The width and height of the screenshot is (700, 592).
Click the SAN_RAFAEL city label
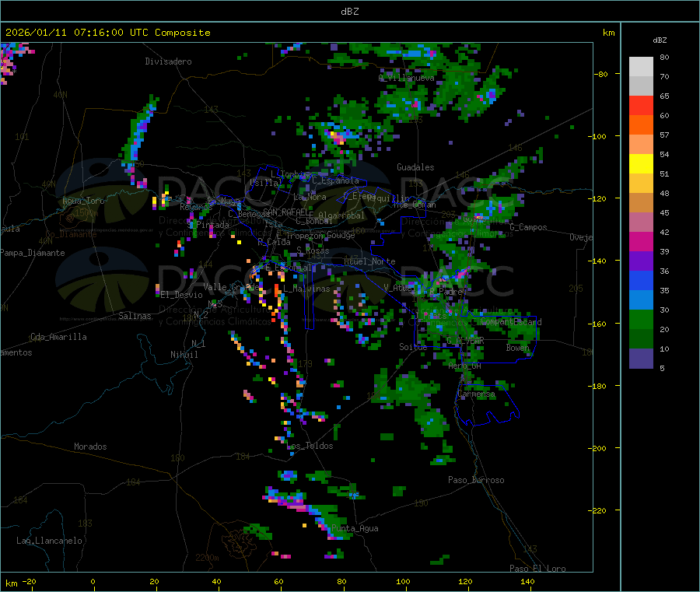pos(286,212)
